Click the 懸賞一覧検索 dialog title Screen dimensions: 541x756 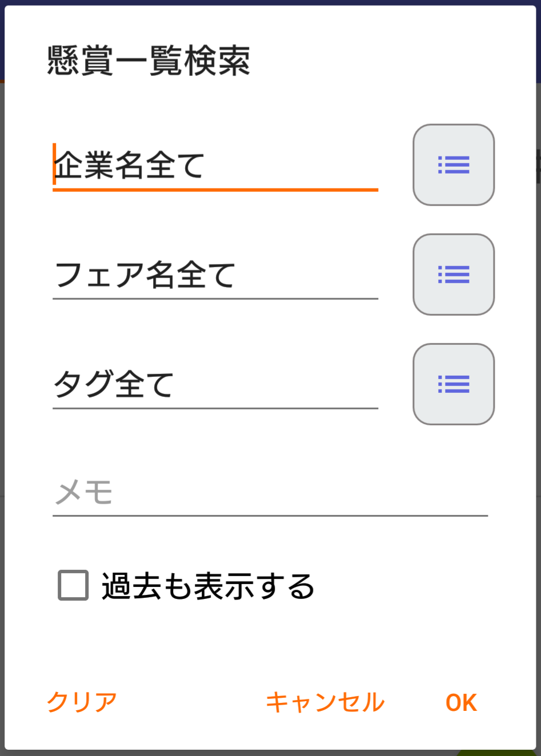click(x=149, y=61)
